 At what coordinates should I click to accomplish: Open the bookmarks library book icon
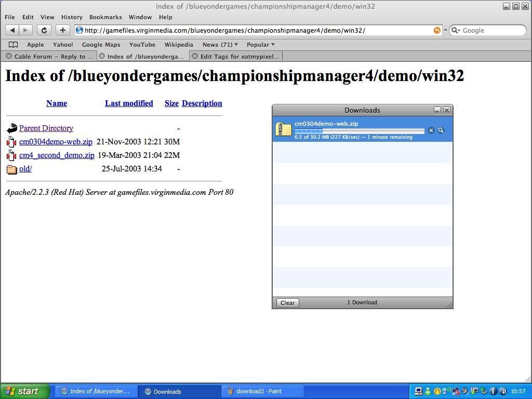pyautogui.click(x=14, y=45)
